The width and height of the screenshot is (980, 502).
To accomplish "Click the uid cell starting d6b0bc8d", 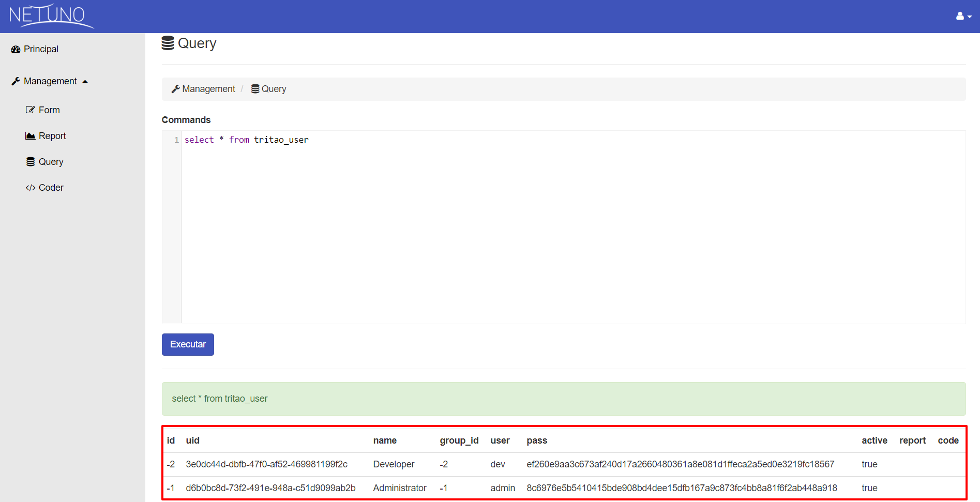I will click(x=271, y=488).
